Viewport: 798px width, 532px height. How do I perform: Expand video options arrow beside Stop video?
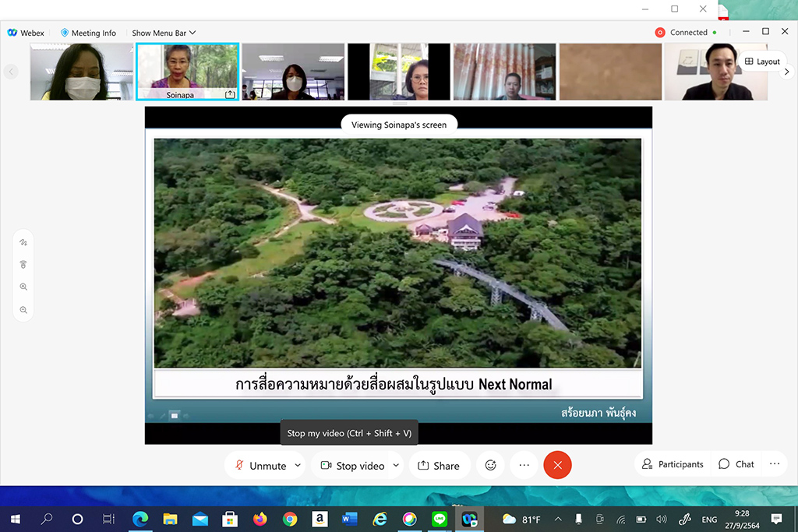tap(396, 465)
